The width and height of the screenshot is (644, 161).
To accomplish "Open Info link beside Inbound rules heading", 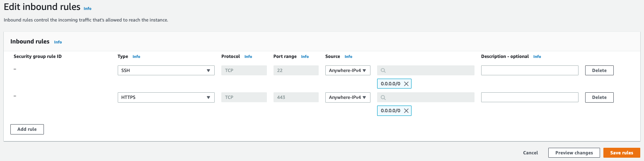I will point(58,42).
